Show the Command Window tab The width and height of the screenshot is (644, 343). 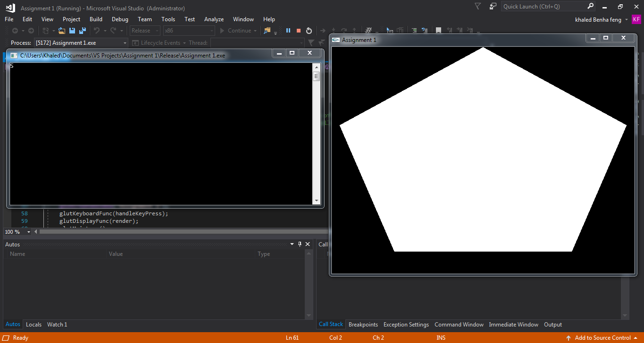[x=459, y=325]
